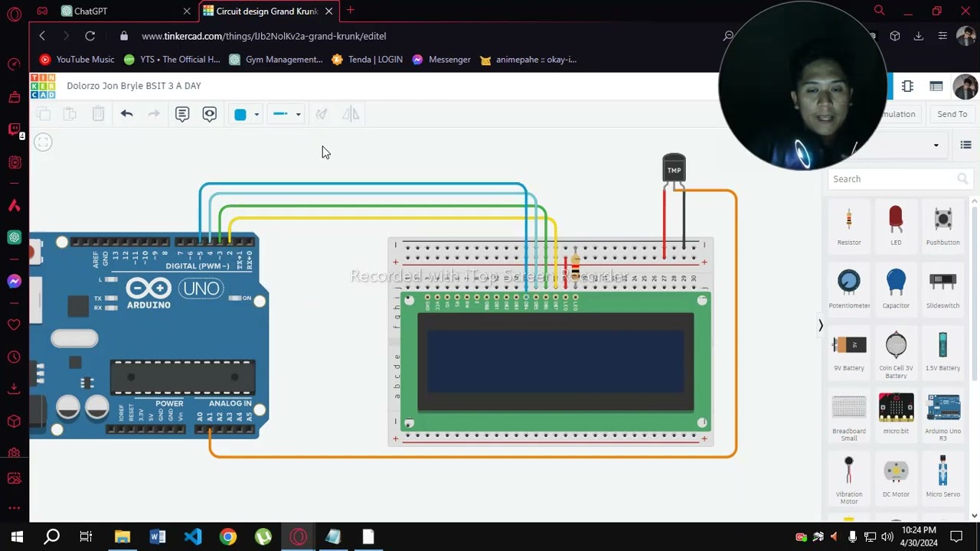980x551 pixels.
Task: Select the Pushbutton component
Action: pos(942,226)
